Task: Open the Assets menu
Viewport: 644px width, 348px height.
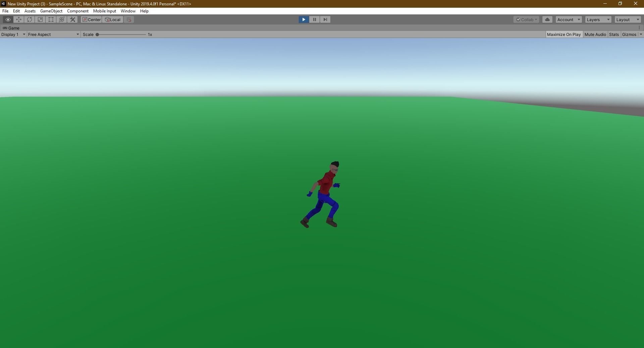Action: 30,11
